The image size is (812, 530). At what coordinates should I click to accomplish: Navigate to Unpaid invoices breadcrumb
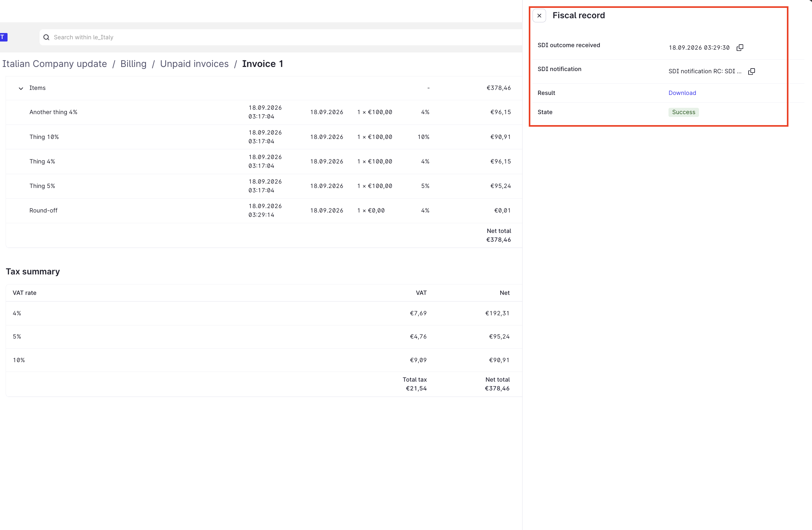[x=194, y=64]
